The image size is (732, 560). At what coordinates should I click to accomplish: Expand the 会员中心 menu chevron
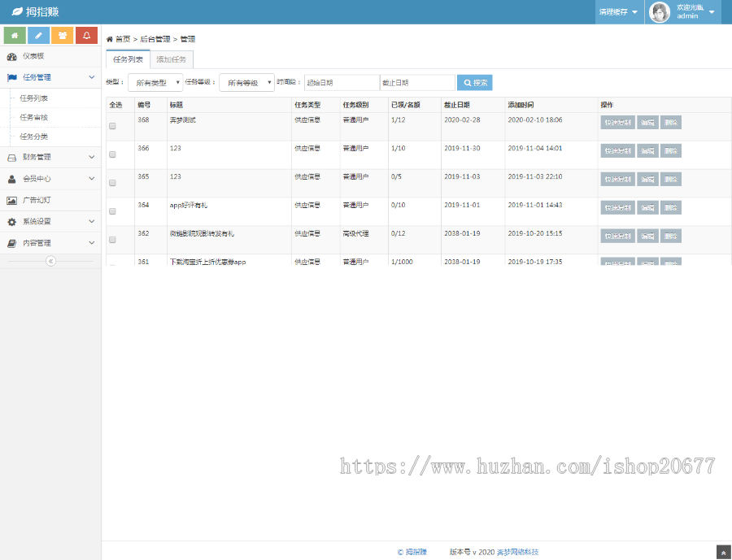pos(92,179)
